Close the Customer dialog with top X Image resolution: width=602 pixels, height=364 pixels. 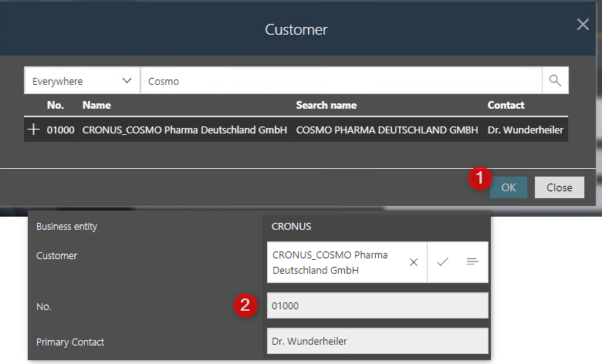[583, 25]
